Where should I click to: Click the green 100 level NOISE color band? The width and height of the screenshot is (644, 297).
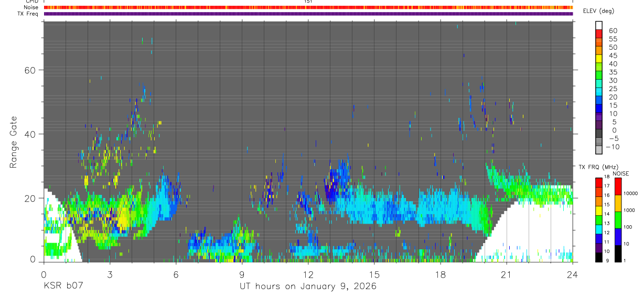618,219
